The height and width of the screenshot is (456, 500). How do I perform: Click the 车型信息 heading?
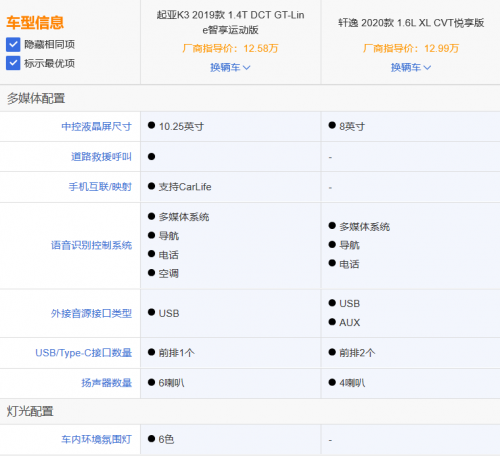pos(35,23)
